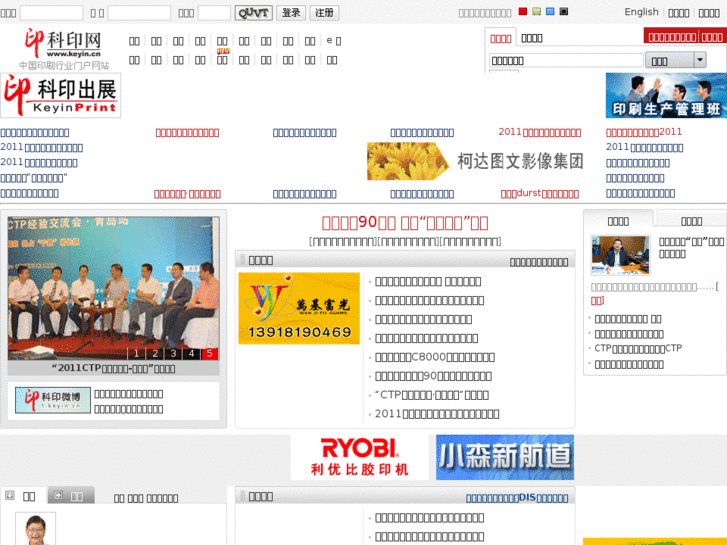The width and height of the screenshot is (727, 545).
Task: Click the username input field in the top bar
Action: [x=51, y=13]
